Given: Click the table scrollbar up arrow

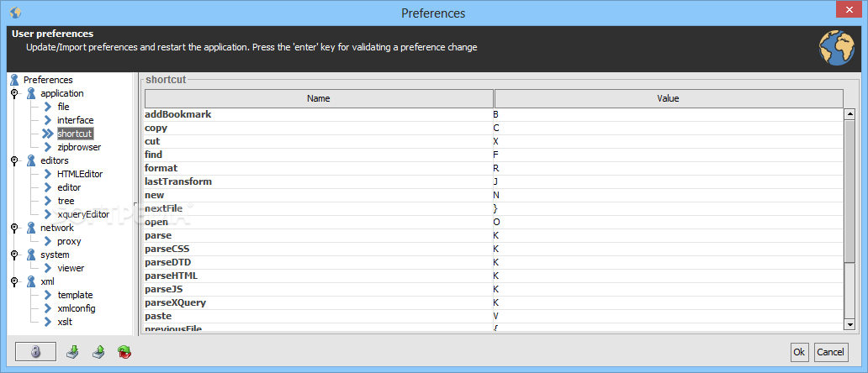Looking at the screenshot, I should click(849, 114).
